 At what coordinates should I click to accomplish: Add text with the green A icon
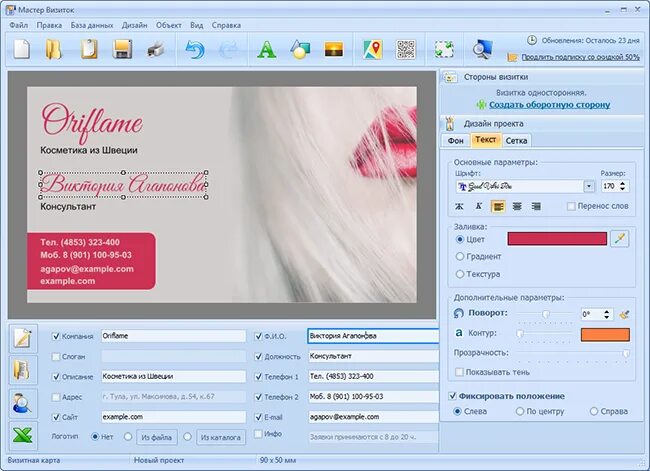[x=267, y=50]
